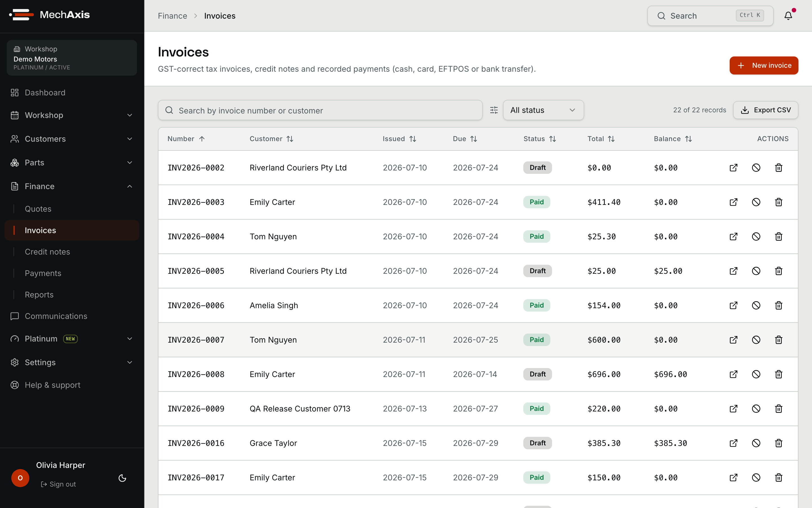Viewport: 812px width, 508px height.
Task: Open invoice INV2026-0005 details icon
Action: 734,271
